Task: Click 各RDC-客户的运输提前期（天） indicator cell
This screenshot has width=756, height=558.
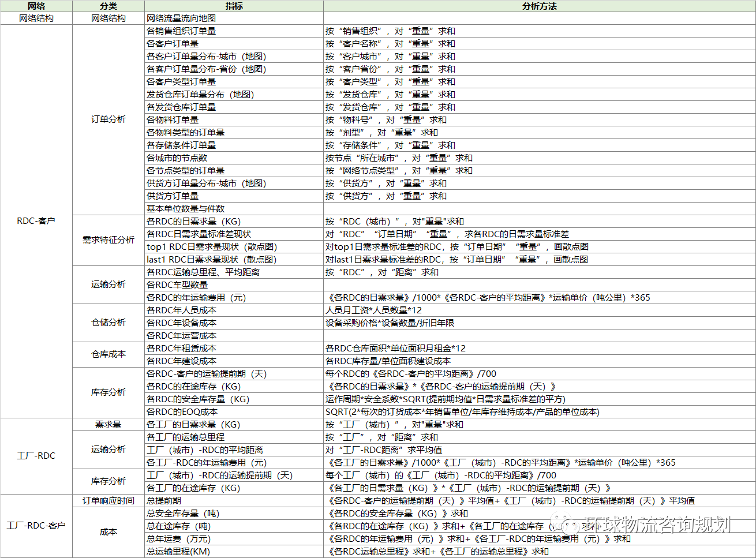Action: 234,373
